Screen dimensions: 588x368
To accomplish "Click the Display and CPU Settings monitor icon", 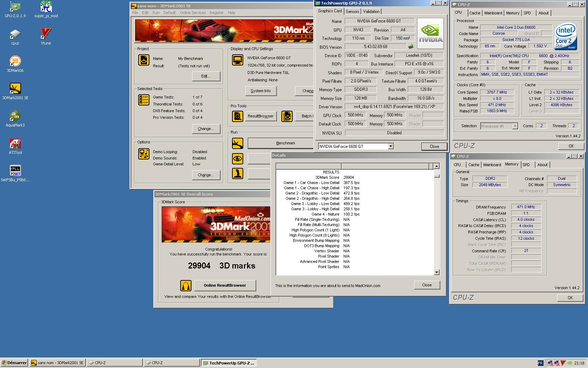I will 238,60.
